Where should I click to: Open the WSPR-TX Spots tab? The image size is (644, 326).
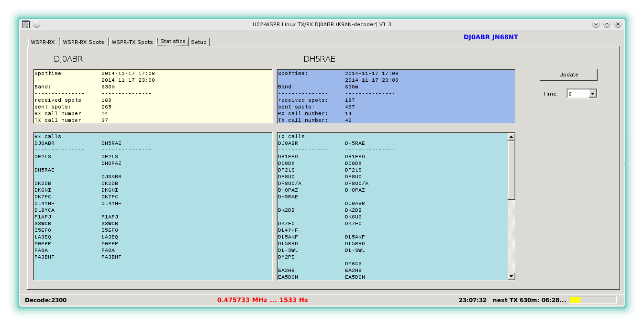(133, 42)
